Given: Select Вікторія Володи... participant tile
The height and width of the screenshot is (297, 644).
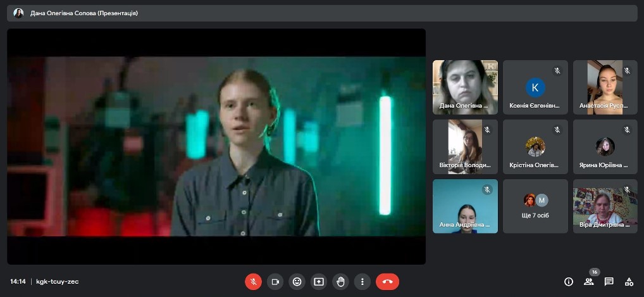Looking at the screenshot, I should coord(466,147).
